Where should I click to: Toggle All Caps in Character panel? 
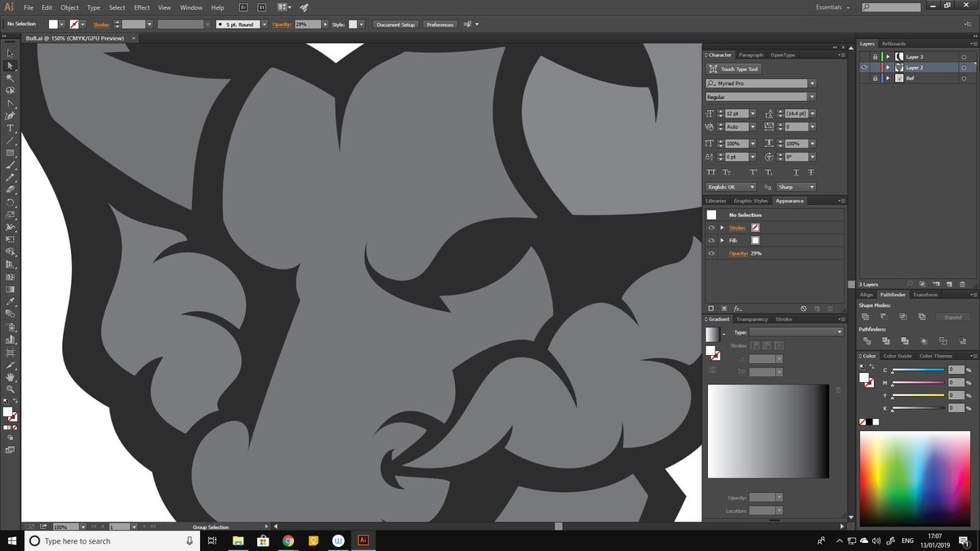pyautogui.click(x=710, y=172)
